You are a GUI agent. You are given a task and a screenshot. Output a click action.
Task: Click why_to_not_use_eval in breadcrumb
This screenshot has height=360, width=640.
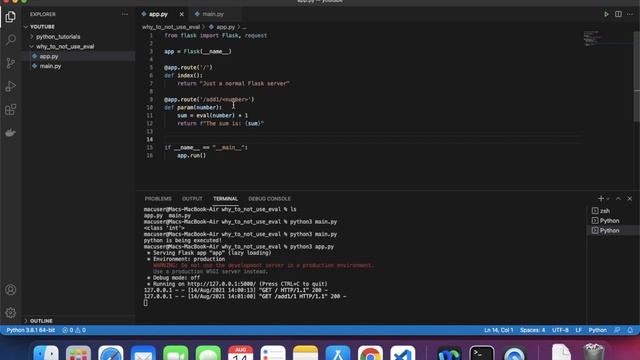click(x=171, y=27)
